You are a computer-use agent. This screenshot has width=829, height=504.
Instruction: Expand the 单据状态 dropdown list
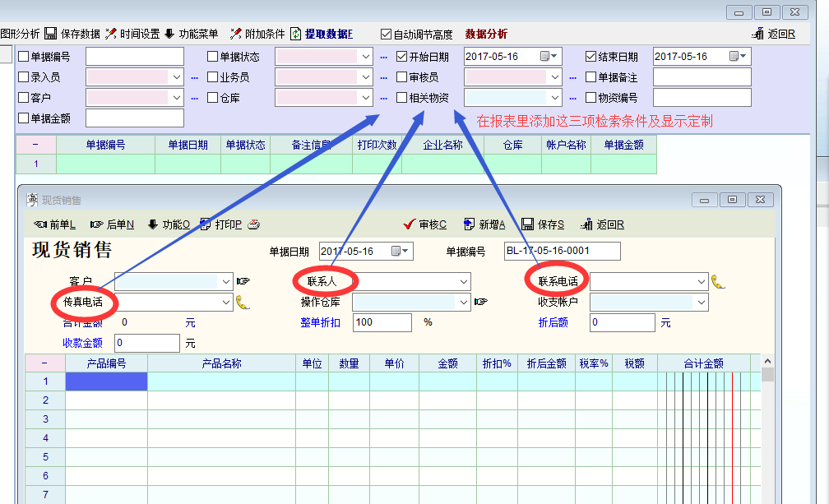click(x=366, y=57)
